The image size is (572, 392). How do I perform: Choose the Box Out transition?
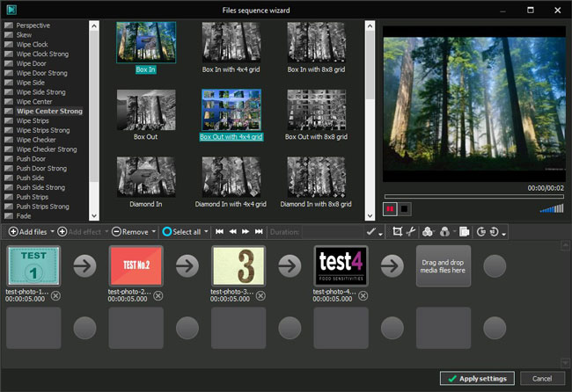click(x=146, y=110)
